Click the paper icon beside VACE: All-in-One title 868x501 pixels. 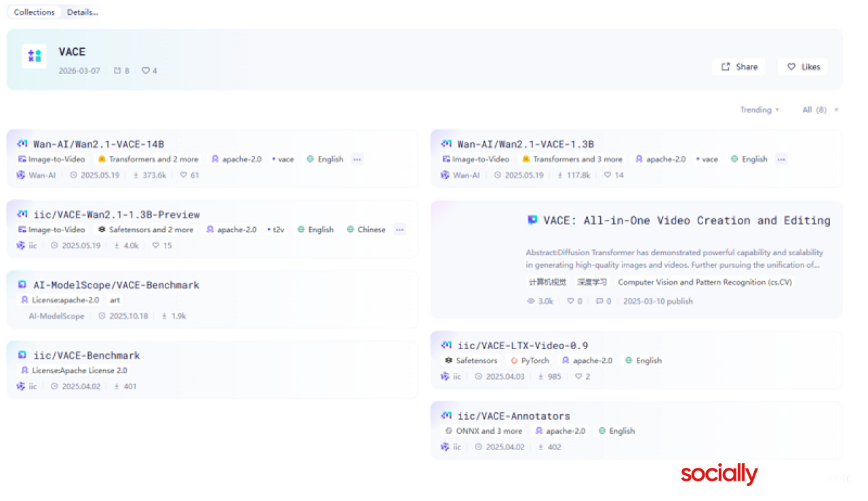532,220
